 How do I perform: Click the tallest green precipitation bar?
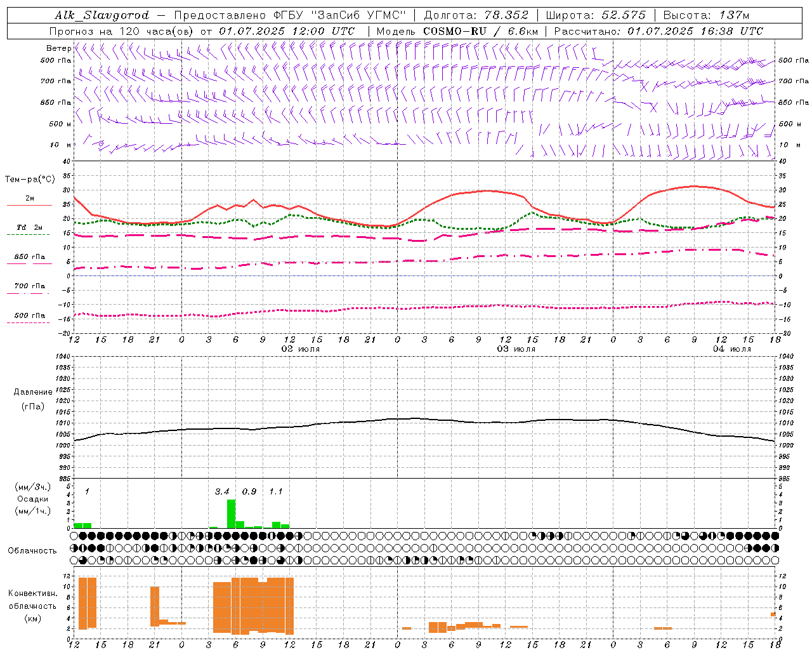pos(231,514)
